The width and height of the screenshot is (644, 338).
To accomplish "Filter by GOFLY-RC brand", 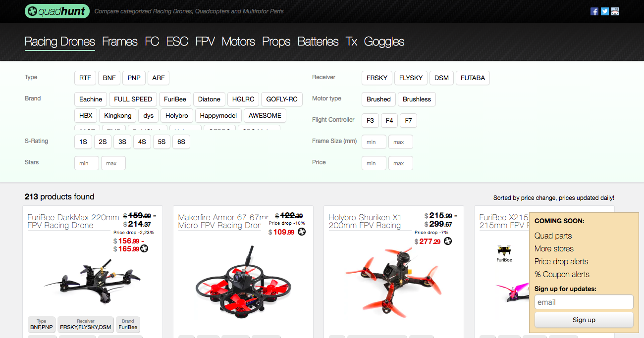I will 282,99.
